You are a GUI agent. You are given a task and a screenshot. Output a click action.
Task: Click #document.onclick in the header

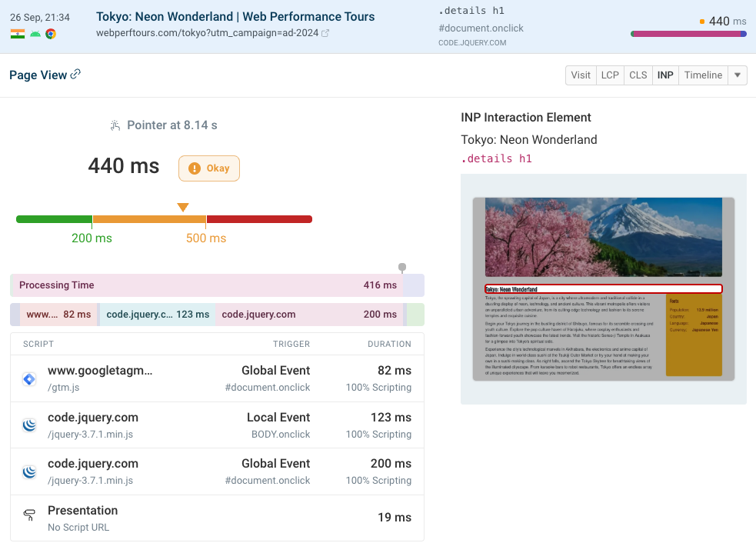[481, 28]
